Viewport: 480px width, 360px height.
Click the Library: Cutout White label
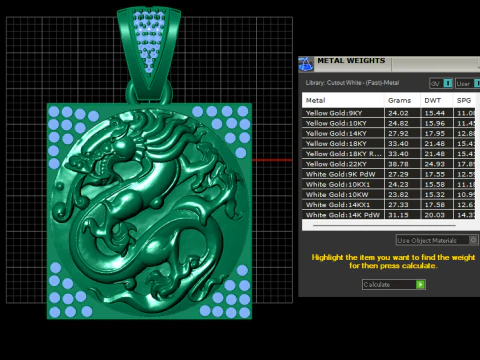[352, 83]
